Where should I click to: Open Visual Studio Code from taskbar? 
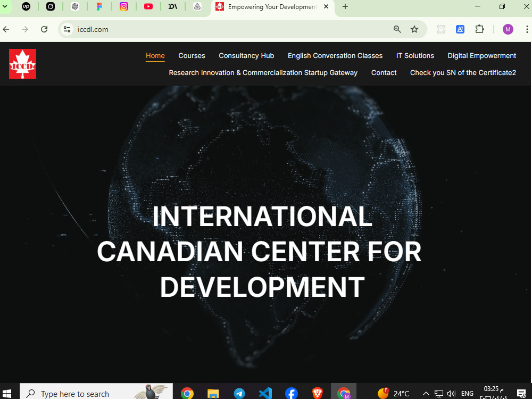pyautogui.click(x=265, y=393)
